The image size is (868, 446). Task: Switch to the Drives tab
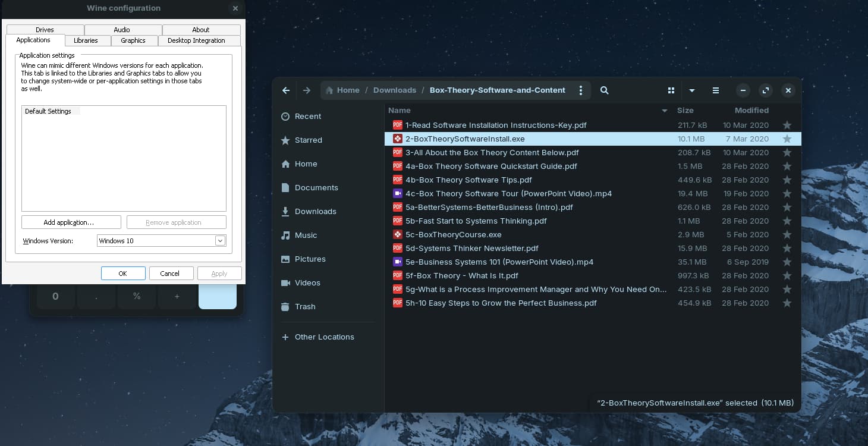pyautogui.click(x=45, y=30)
